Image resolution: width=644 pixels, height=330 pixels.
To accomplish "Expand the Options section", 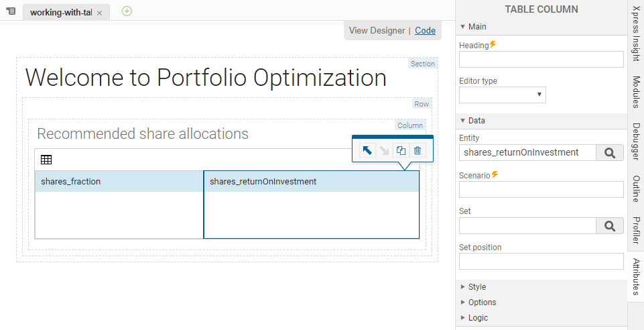I will [482, 302].
